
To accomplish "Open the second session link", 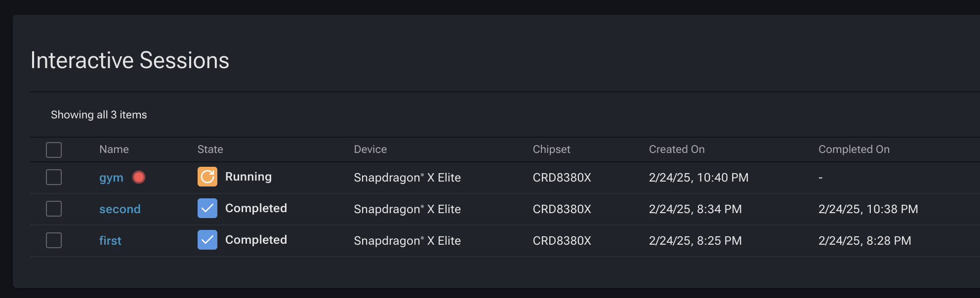I will 120,209.
